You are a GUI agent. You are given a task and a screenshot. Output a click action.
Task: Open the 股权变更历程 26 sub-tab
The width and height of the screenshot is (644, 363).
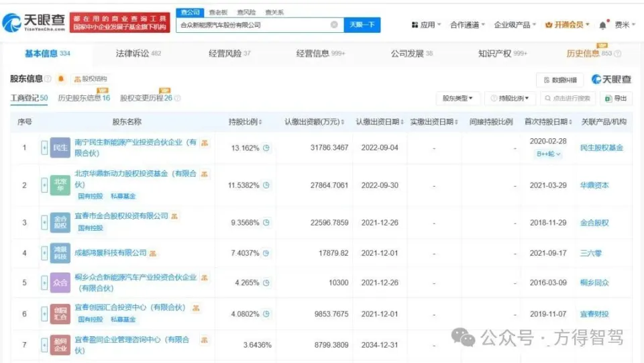(146, 98)
